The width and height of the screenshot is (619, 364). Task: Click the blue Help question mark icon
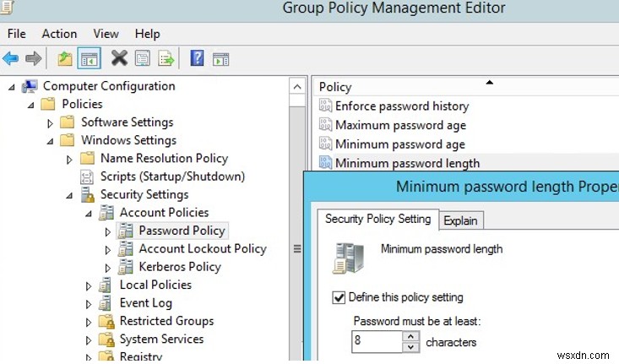point(198,58)
